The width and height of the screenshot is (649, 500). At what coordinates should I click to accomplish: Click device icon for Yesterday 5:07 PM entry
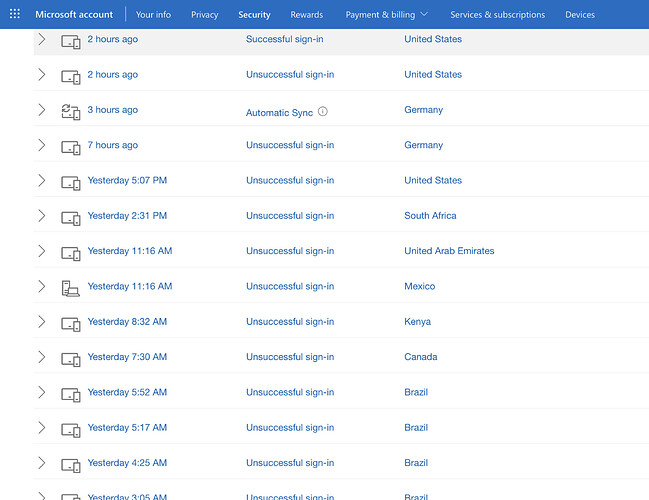pos(70,183)
